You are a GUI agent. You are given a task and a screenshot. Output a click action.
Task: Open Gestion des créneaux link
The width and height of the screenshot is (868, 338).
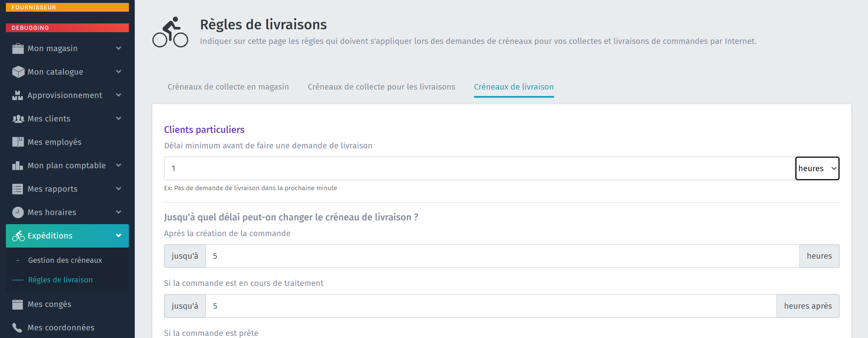pos(65,260)
